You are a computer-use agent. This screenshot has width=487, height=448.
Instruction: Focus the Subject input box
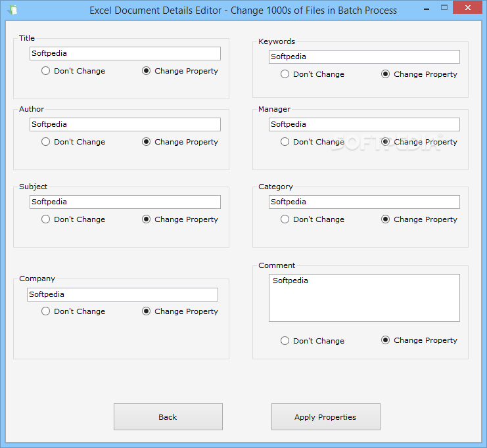[x=125, y=202]
